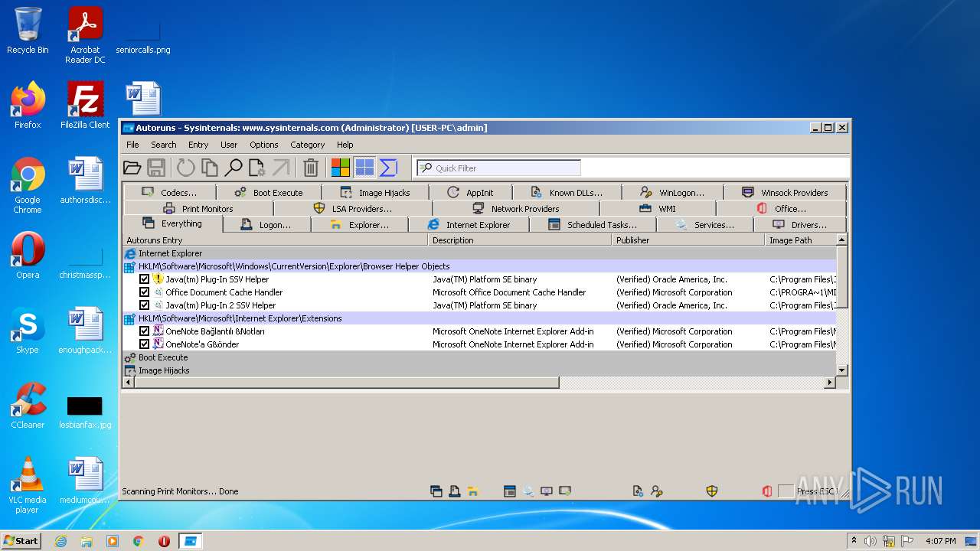Uncheck Java(tm) Plug-In 2 SSV Helper entry
Screen dimensions: 980x551
pos(144,305)
